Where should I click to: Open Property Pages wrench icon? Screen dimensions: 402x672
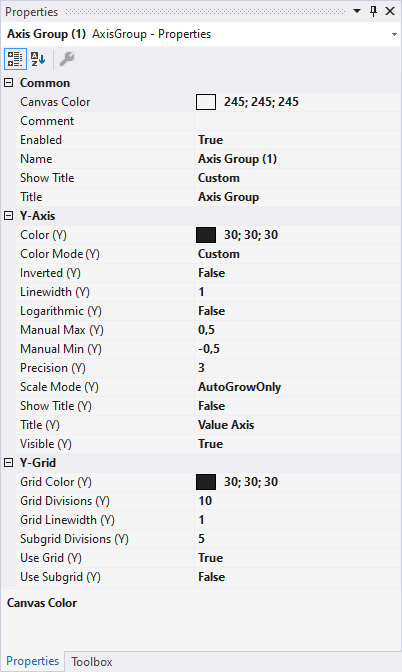tap(67, 59)
